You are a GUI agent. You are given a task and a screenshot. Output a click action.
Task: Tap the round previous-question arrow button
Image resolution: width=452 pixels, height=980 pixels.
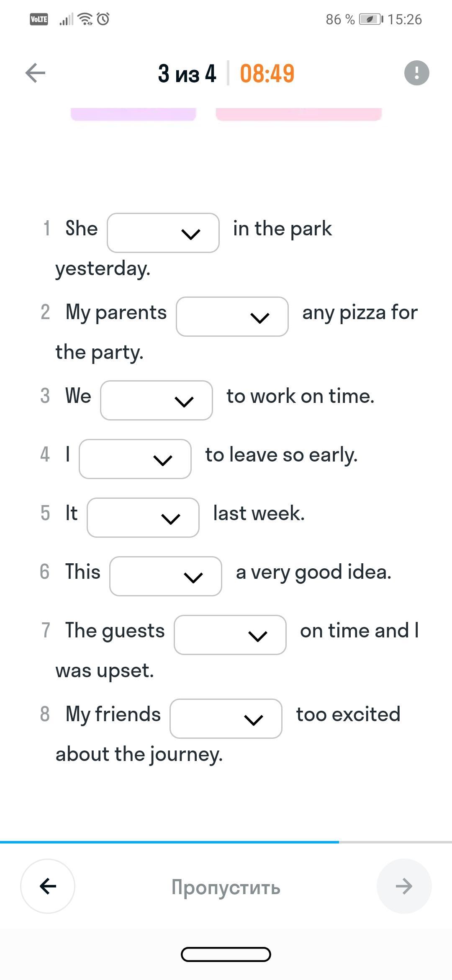tap(48, 886)
